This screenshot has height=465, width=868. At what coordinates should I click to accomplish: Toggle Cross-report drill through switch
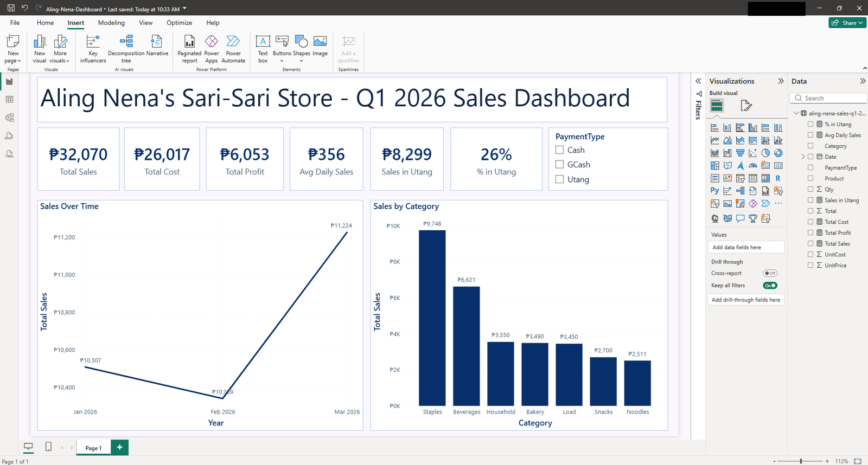point(770,274)
